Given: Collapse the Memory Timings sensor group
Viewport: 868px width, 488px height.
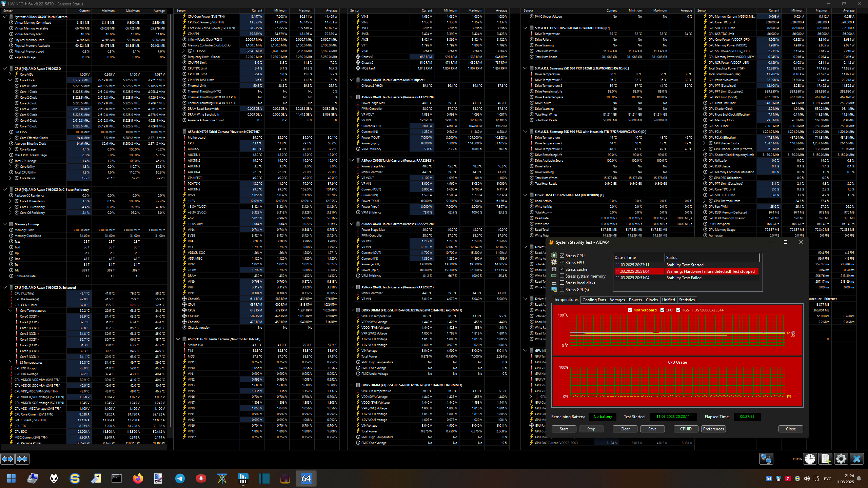Looking at the screenshot, I should 5,224.
